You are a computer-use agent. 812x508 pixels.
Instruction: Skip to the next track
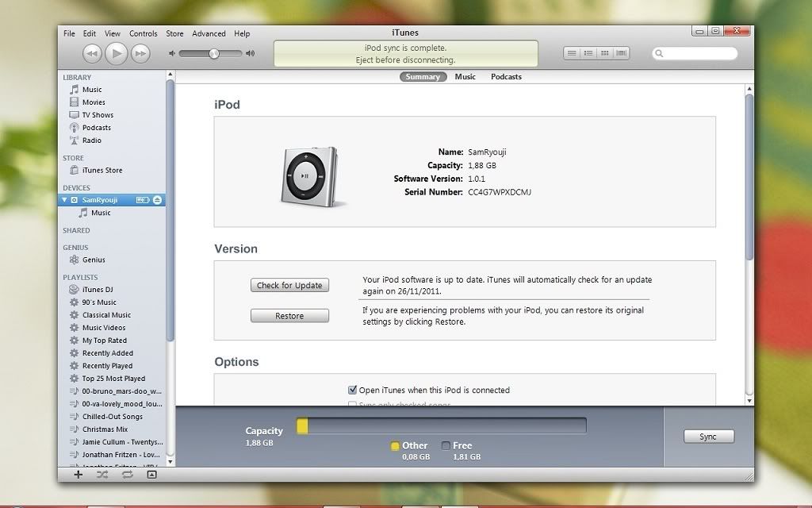(x=140, y=53)
